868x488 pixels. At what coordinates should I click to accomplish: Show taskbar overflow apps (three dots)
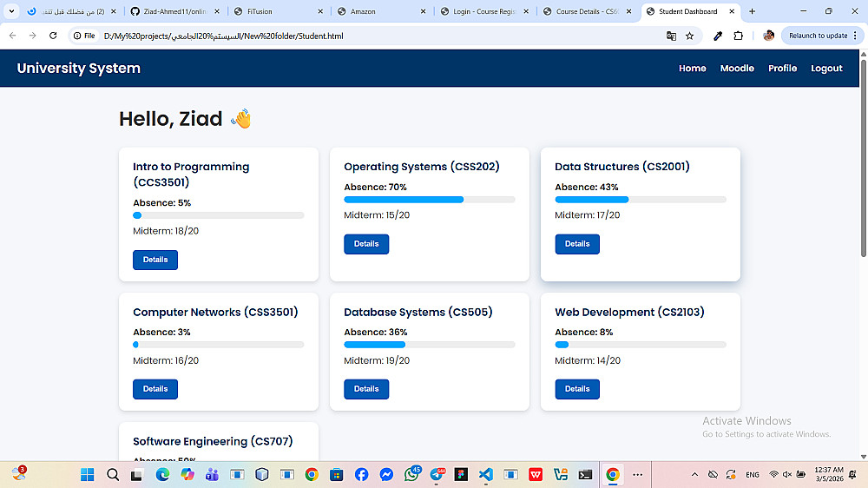tap(638, 475)
